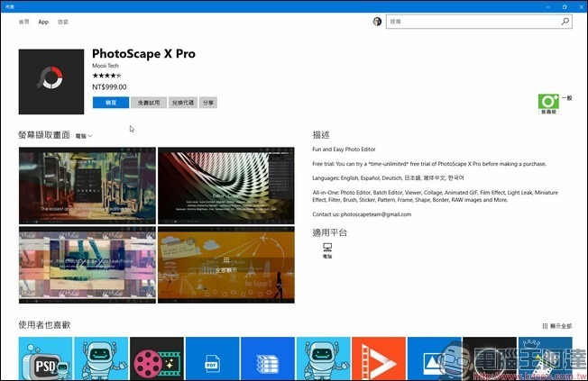Click the 兌換代碼 redeem code button

coord(183,103)
